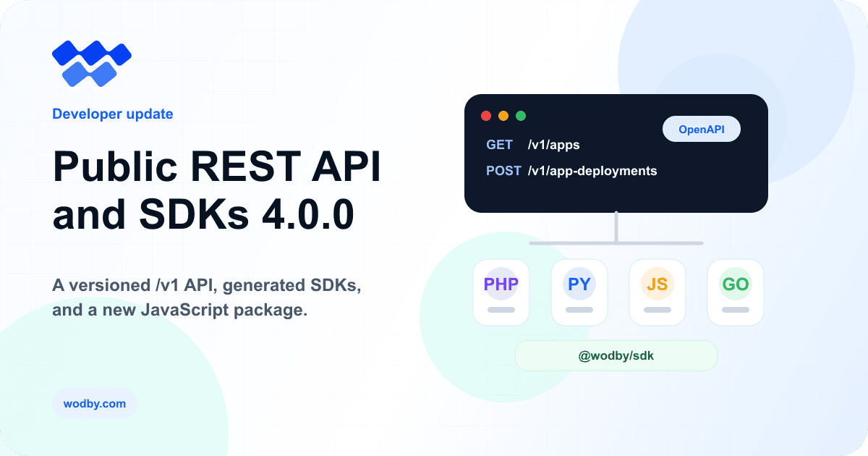The image size is (868, 456).
Task: Click the Wodby blue wave logo
Action: [92, 64]
